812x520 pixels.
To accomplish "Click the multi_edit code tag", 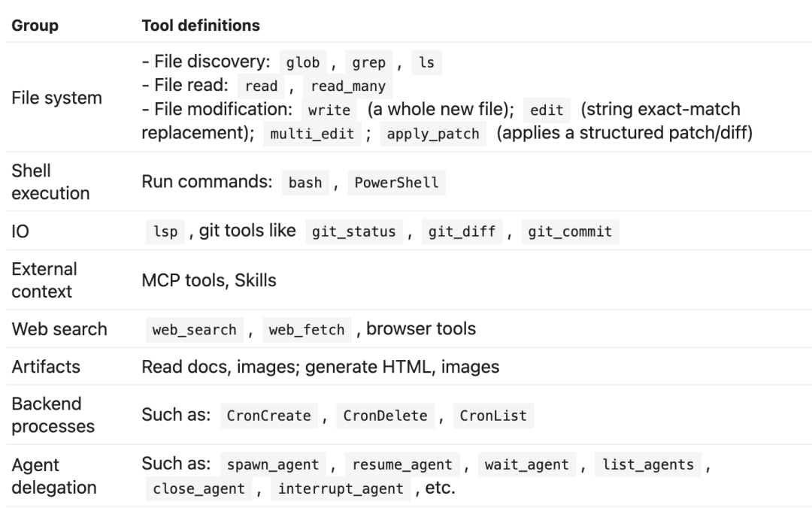I will point(312,134).
